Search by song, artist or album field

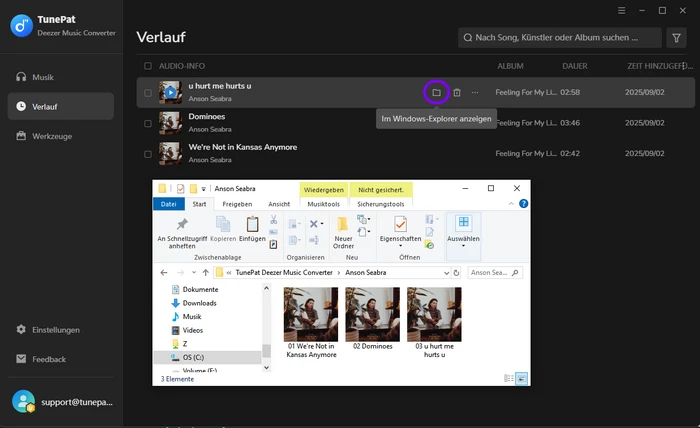pos(559,38)
